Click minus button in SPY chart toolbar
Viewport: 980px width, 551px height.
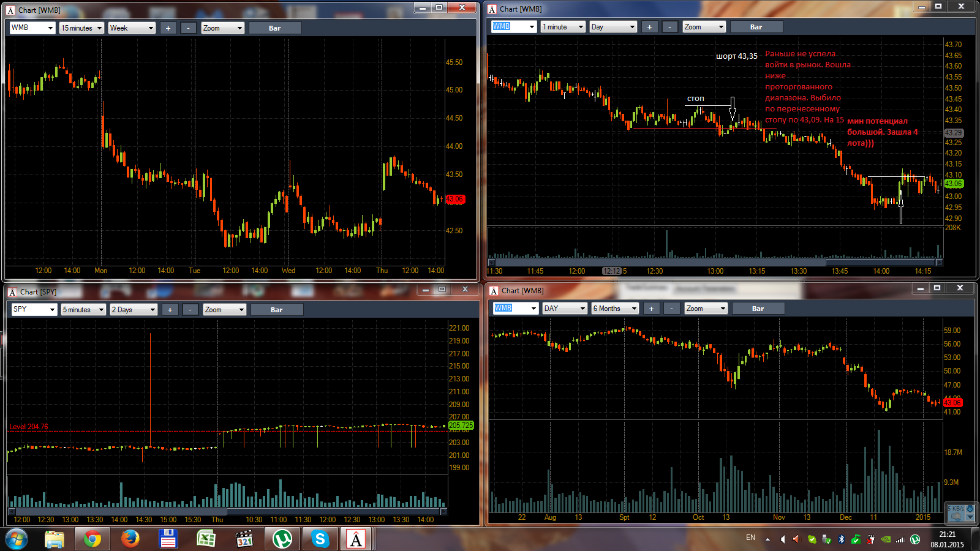click(x=190, y=310)
